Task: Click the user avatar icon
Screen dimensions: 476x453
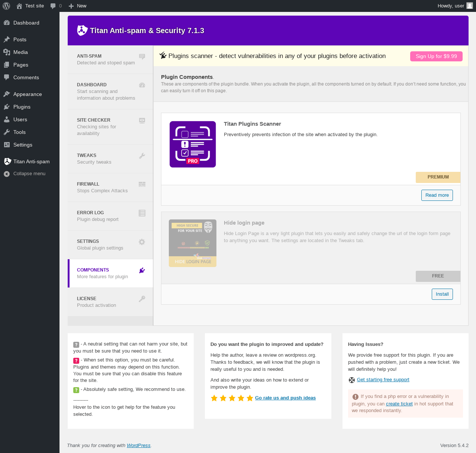Action: click(470, 6)
